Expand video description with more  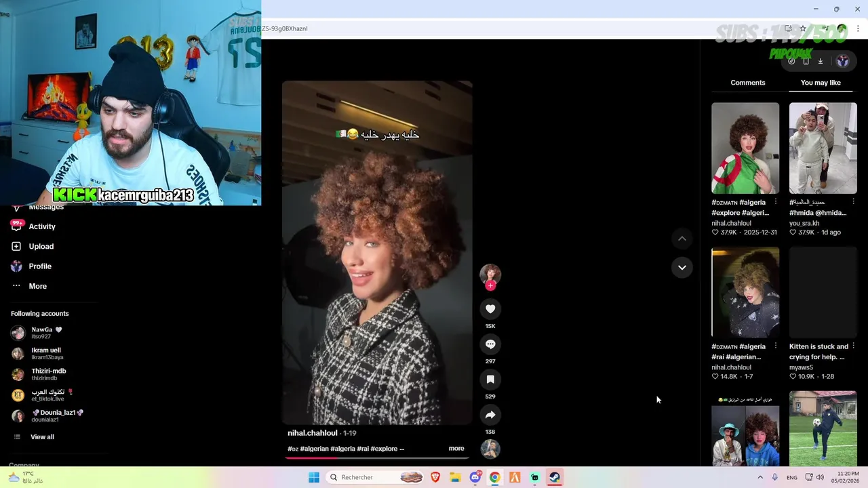[x=456, y=449]
